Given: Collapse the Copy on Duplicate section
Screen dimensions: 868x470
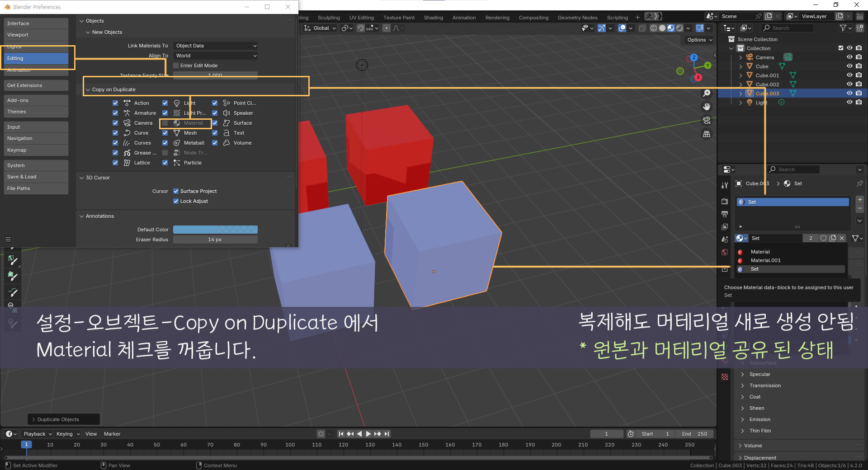Looking at the screenshot, I should tap(88, 89).
